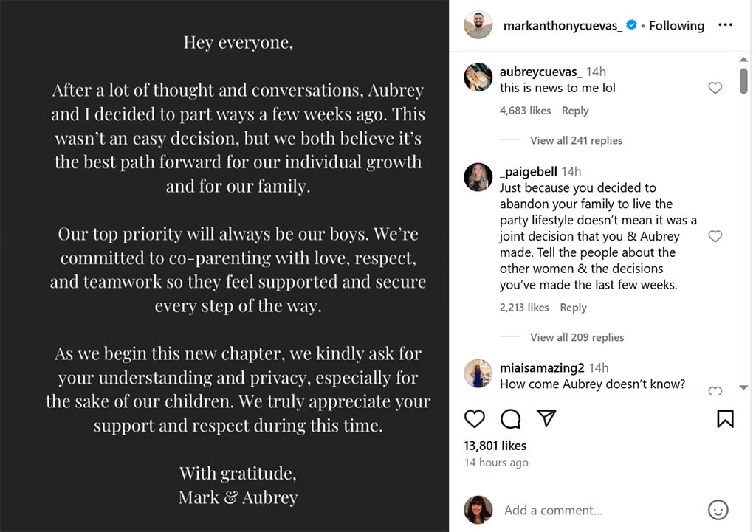
Task: Open post options via the three-dot menu
Action: coord(725,24)
